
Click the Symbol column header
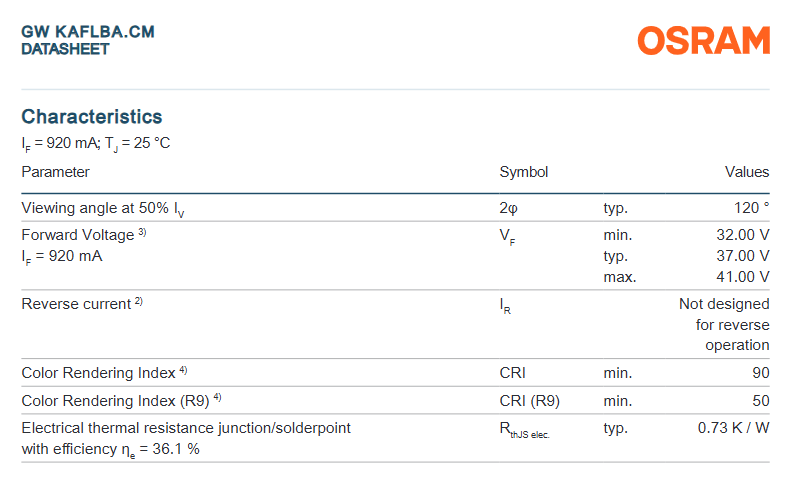coord(524,172)
